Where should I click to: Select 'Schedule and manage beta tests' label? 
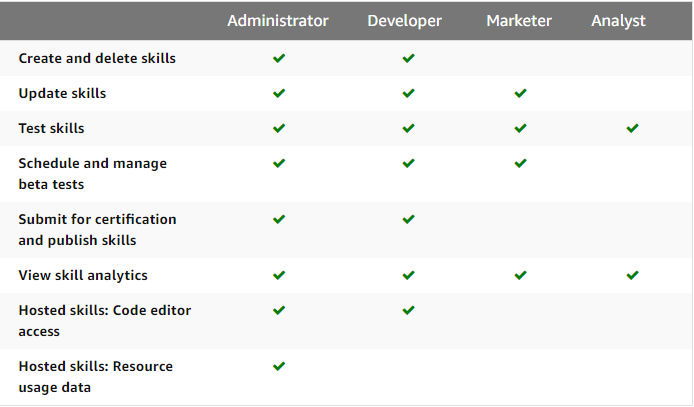point(93,174)
